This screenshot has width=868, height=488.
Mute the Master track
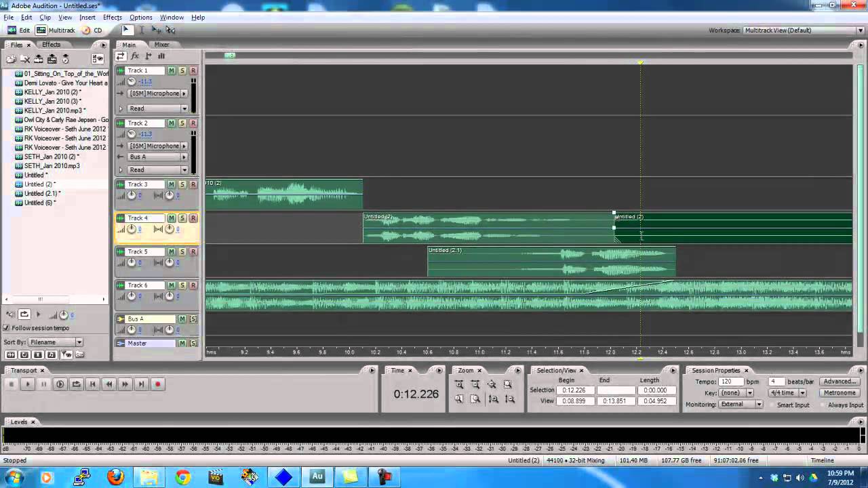(182, 343)
